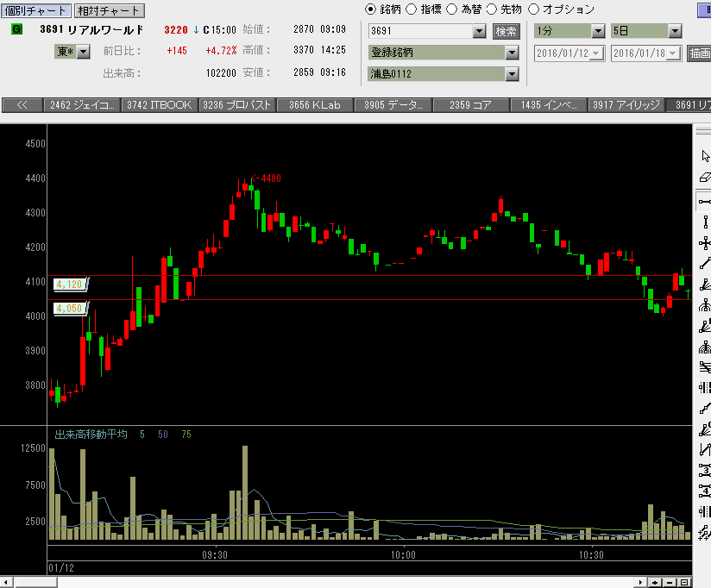Open the 2016/01/18 end date picker

(x=673, y=53)
